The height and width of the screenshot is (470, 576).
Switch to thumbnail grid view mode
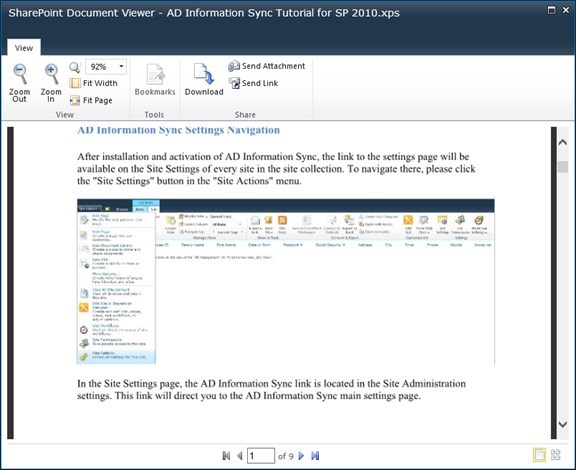[555, 455]
